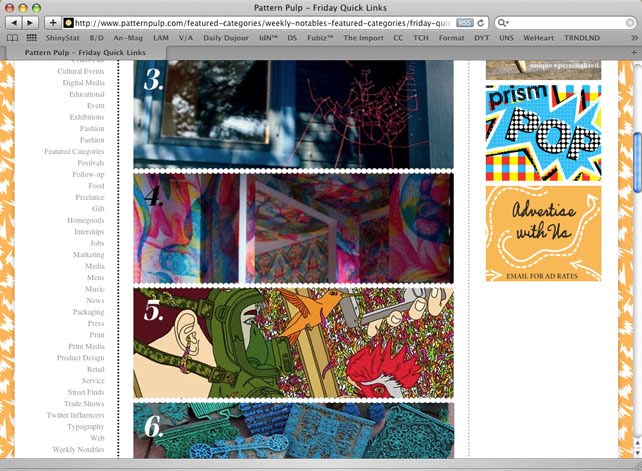The width and height of the screenshot is (642, 471).
Task: Open the search magnifier dropdown
Action: [502, 23]
